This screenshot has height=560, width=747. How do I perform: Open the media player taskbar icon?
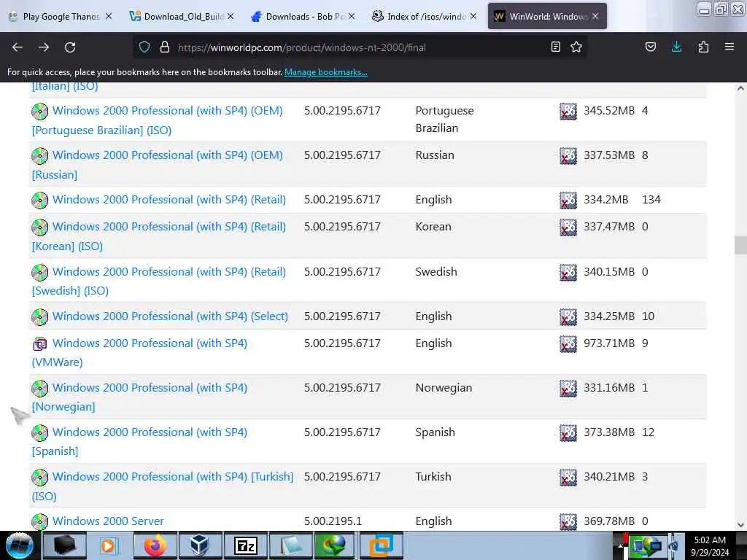[x=109, y=545]
